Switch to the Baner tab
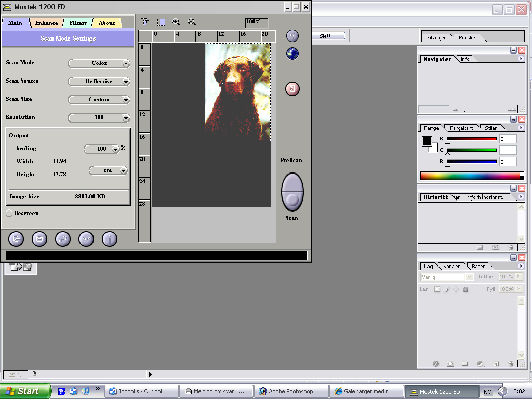This screenshot has height=399, width=532. pyautogui.click(x=478, y=267)
